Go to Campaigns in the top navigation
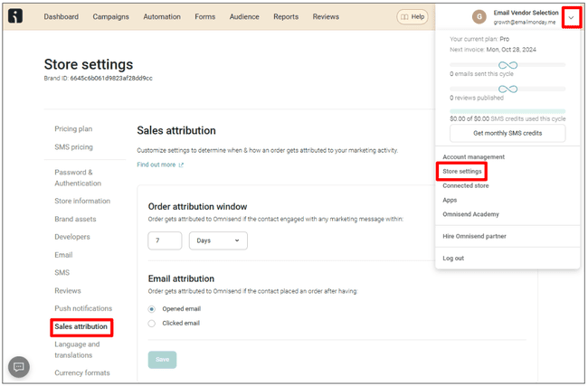Image resolution: width=588 pixels, height=386 pixels. 110,17
